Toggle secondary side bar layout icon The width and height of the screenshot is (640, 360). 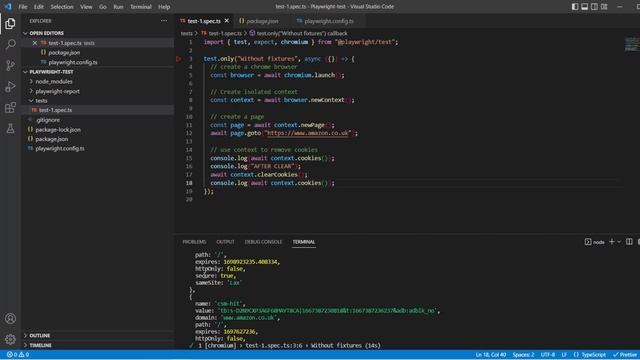594,7
